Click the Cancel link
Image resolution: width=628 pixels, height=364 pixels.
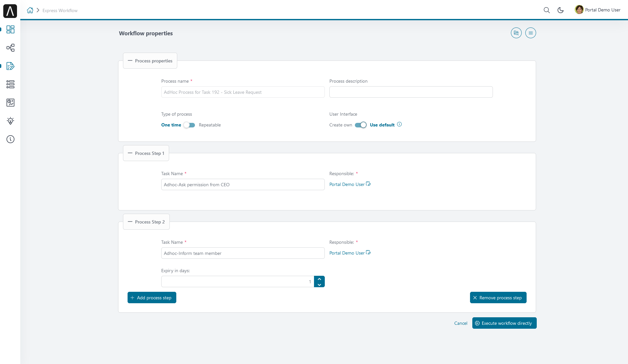(x=461, y=323)
